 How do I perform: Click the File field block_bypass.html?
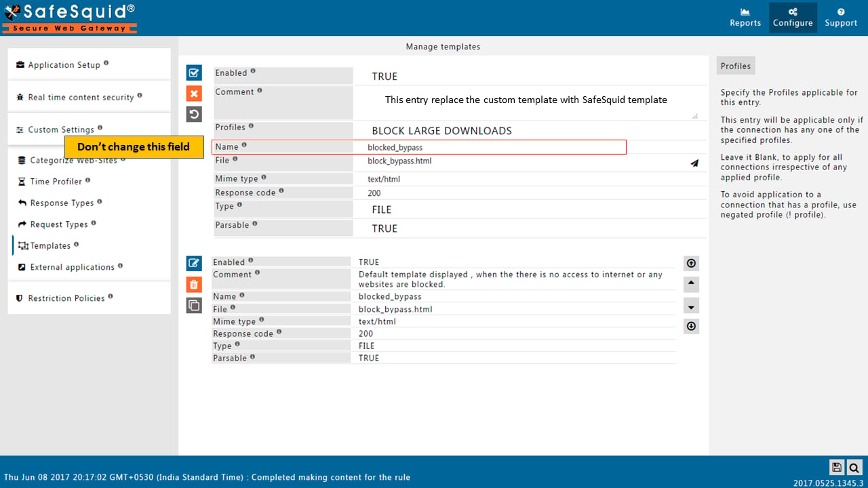(519, 161)
